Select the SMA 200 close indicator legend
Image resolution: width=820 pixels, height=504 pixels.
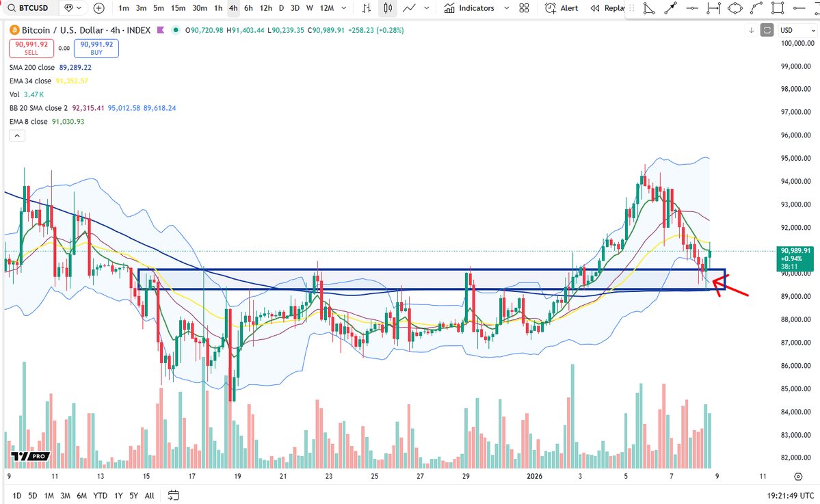tap(32, 68)
